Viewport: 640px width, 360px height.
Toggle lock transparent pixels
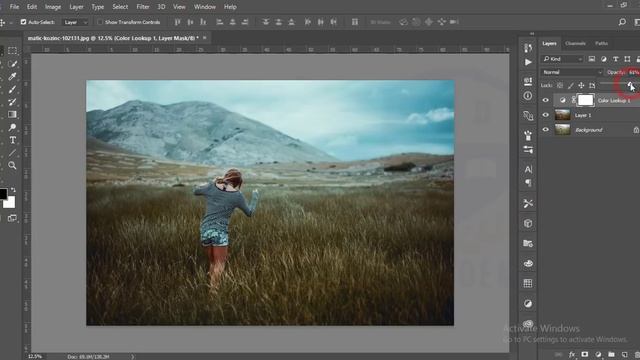560,85
